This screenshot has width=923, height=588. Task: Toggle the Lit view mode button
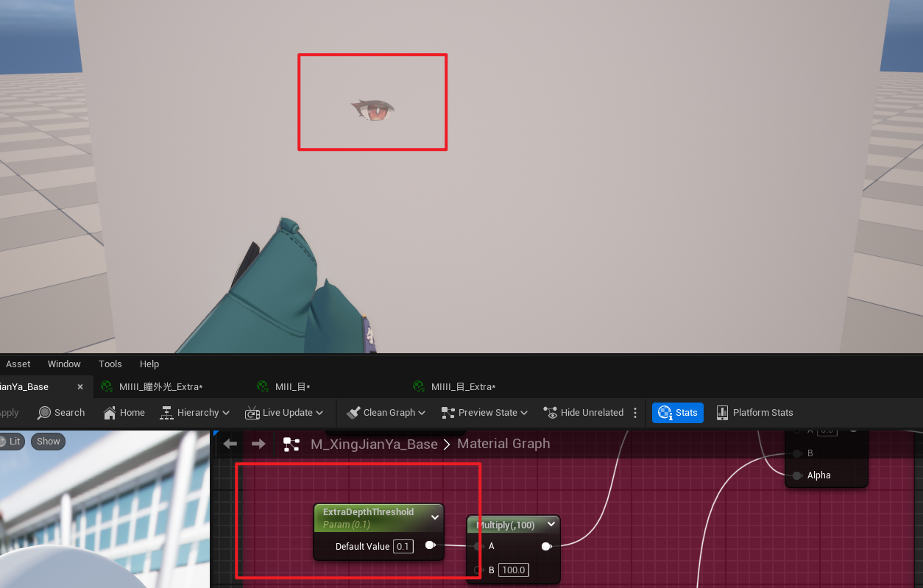(x=10, y=442)
